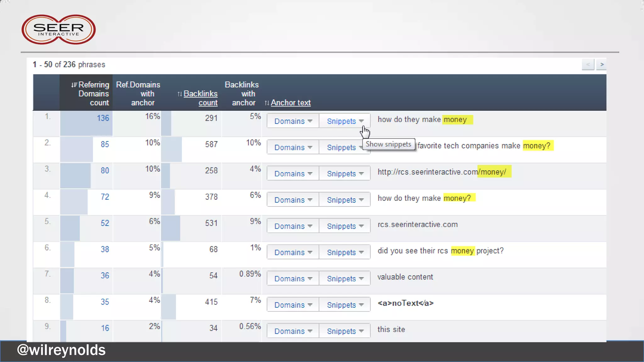Click referring domains count 72
The image size is (644, 362).
(x=105, y=197)
